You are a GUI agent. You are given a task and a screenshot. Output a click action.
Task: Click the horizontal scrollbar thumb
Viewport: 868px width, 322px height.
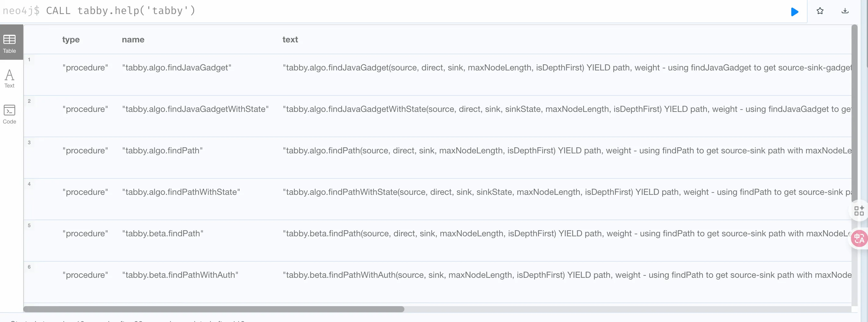pos(214,309)
